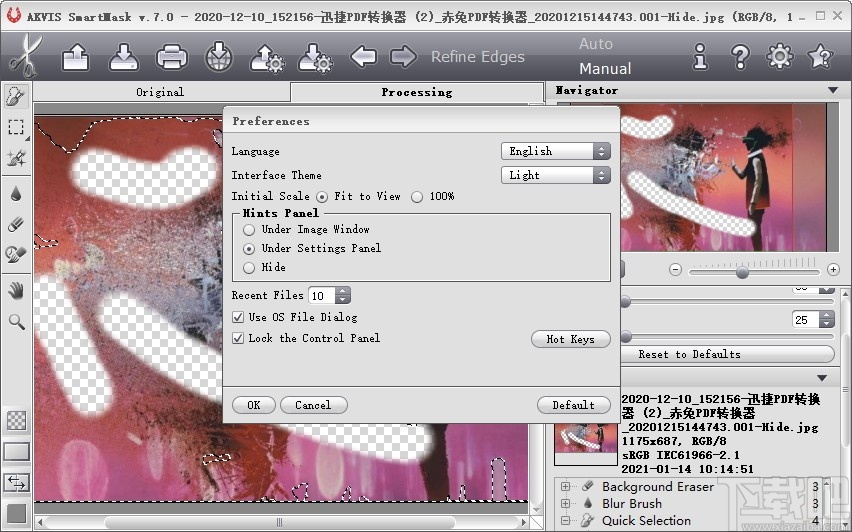Screen dimensions: 852x532
Task: Select the rectangular marquee tool
Action: pos(16,127)
